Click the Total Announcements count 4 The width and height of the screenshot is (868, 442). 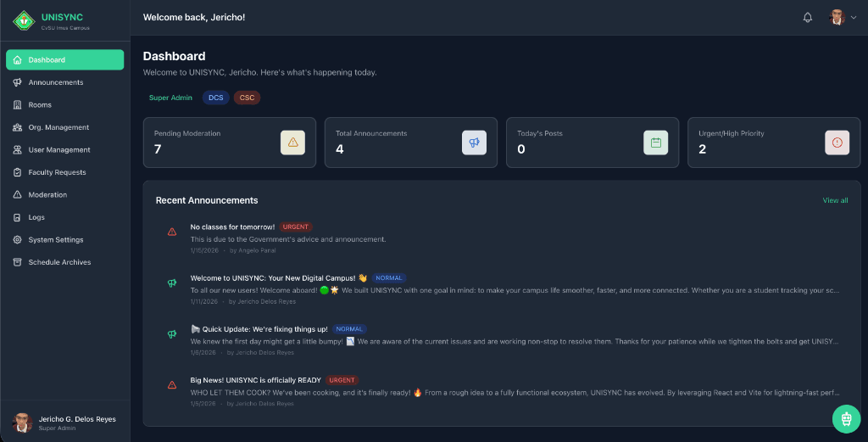[339, 149]
